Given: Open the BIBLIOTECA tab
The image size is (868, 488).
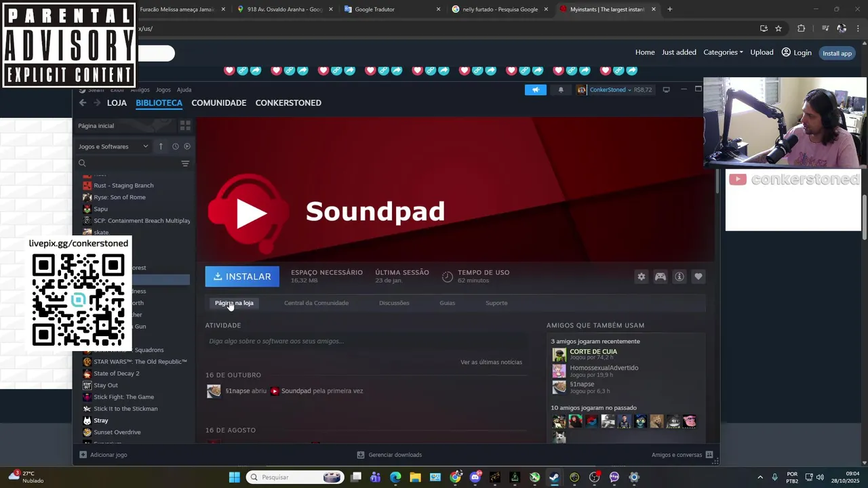Looking at the screenshot, I should 159,103.
